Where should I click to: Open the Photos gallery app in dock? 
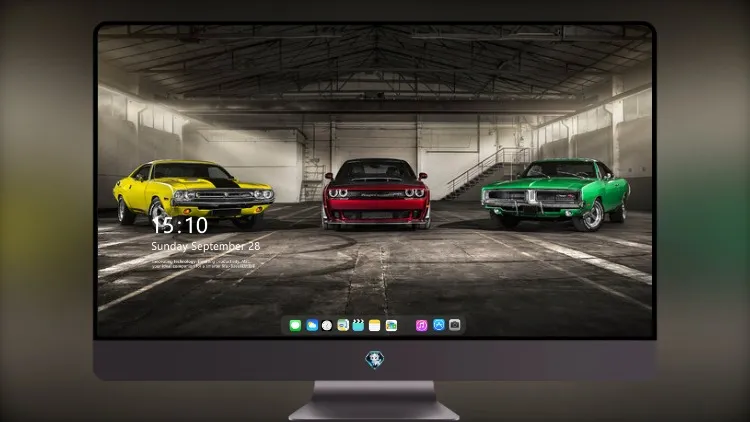[391, 325]
